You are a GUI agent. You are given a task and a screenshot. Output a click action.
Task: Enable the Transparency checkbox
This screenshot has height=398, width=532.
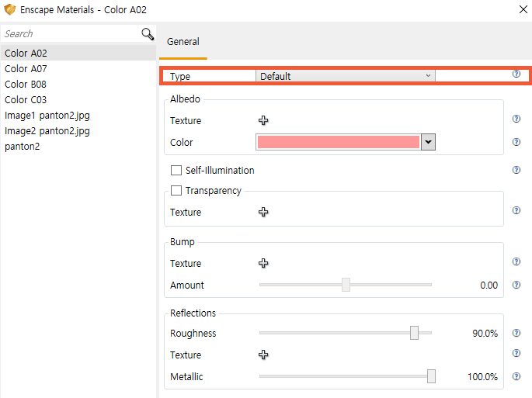(x=176, y=191)
